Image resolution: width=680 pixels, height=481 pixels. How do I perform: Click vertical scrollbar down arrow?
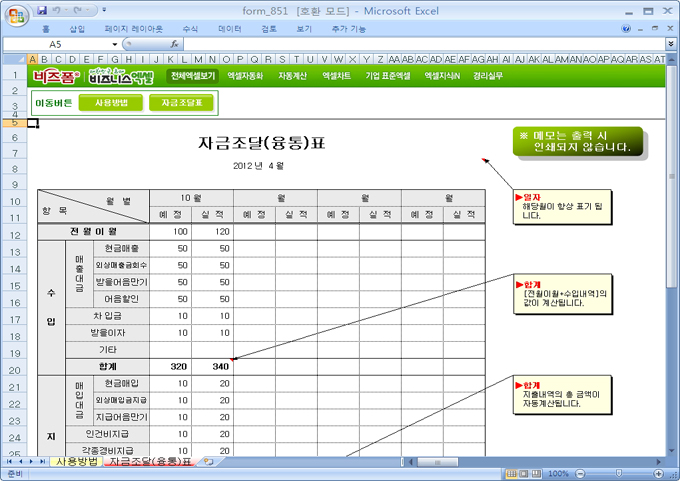671,451
